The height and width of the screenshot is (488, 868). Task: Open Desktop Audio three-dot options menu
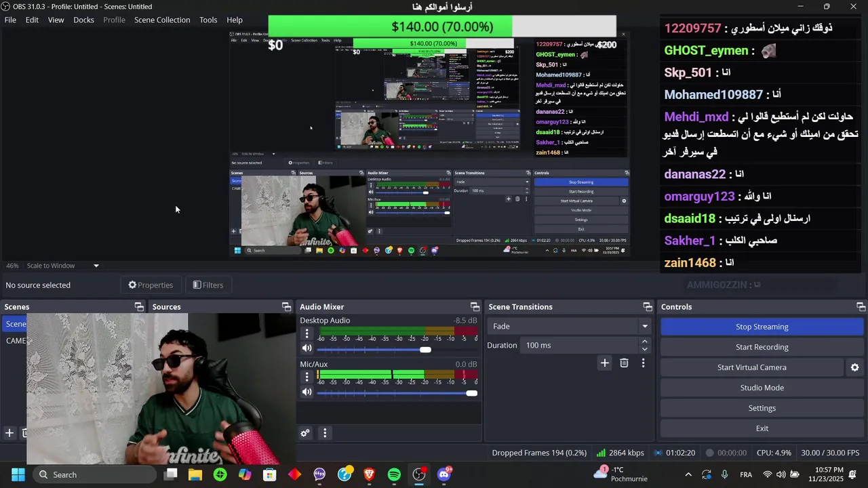[307, 333]
